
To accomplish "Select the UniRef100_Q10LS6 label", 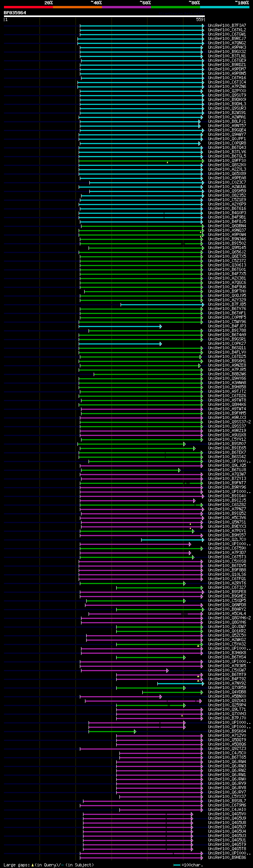I will pyautogui.click(x=227, y=574).
